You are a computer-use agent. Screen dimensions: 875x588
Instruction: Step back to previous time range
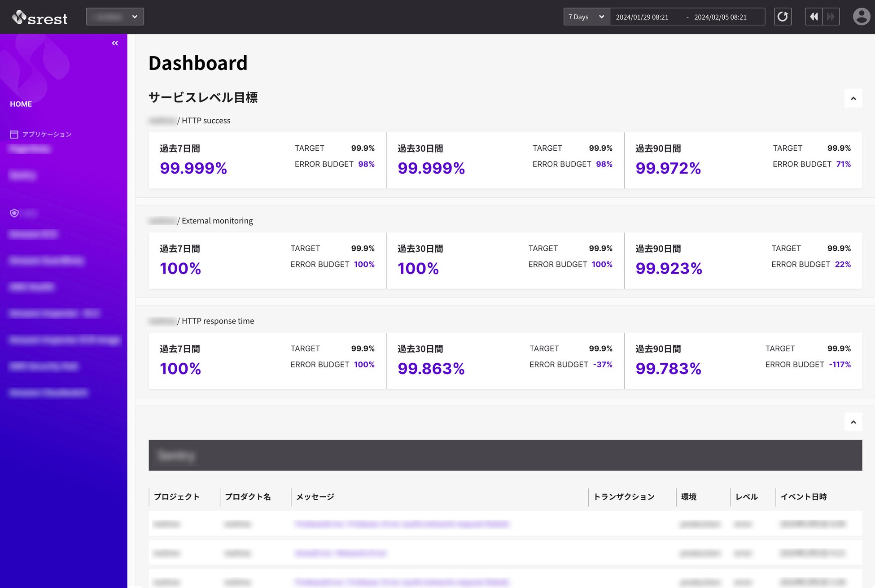tap(814, 17)
